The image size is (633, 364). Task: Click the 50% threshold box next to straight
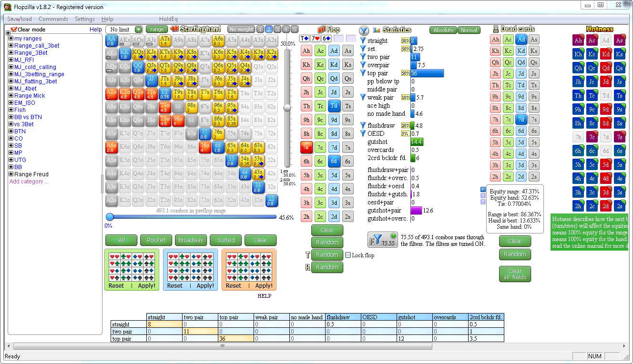point(406,41)
